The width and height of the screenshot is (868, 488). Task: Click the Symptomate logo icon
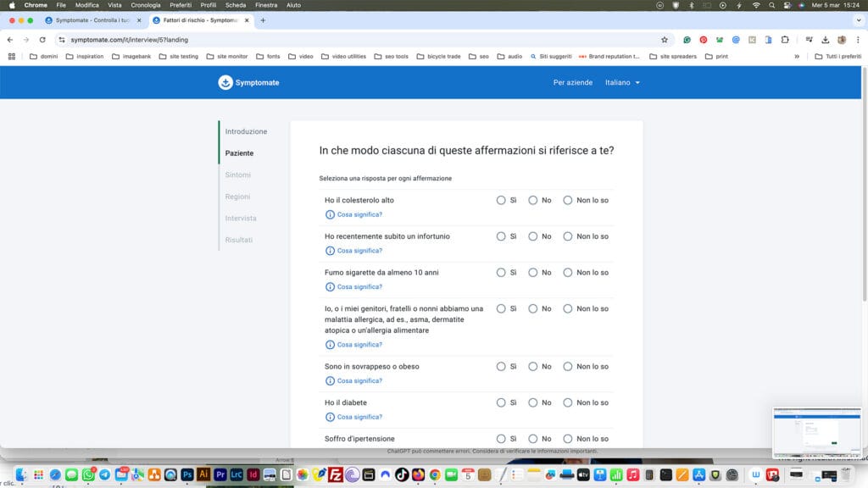pos(225,82)
